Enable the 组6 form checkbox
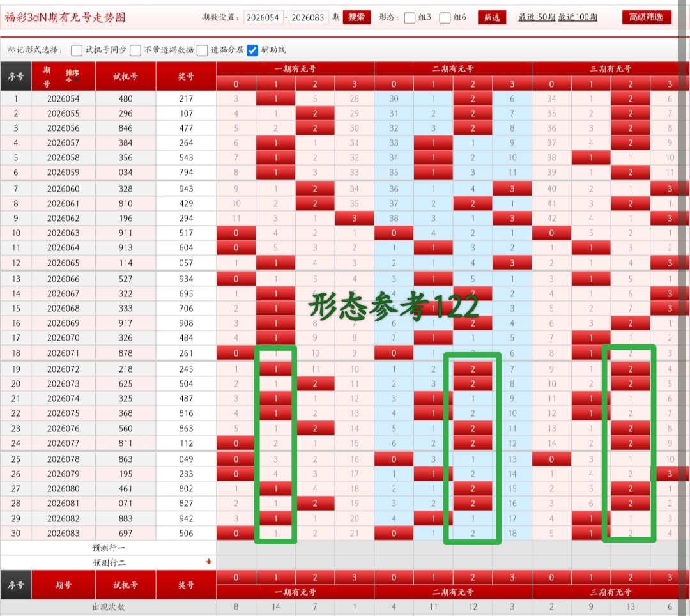The image size is (690, 616). (x=445, y=18)
